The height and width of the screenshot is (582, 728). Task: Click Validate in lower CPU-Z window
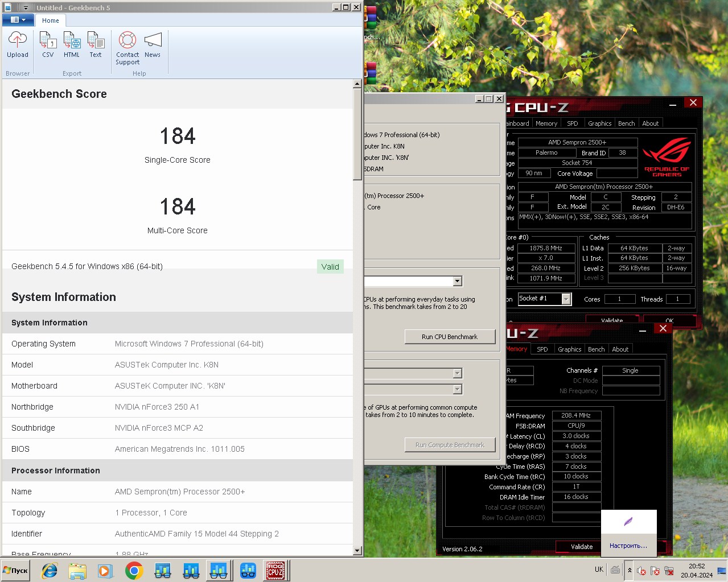point(582,547)
